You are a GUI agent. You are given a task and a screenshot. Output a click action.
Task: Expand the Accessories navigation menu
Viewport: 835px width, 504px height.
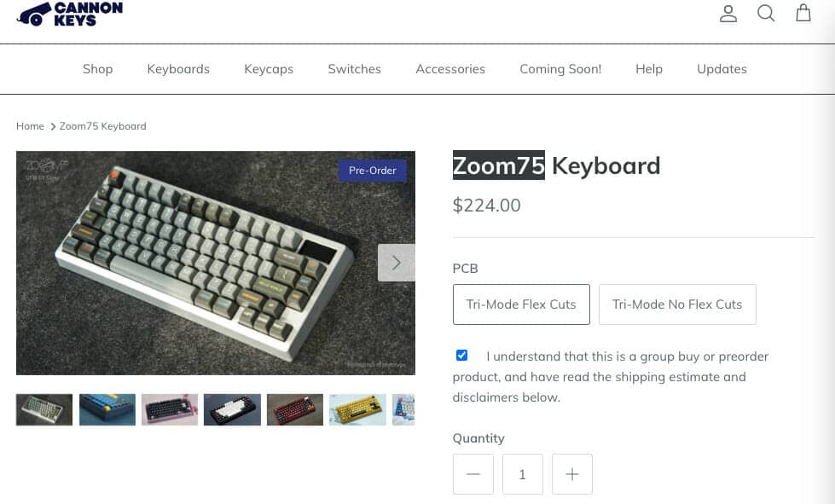[450, 69]
